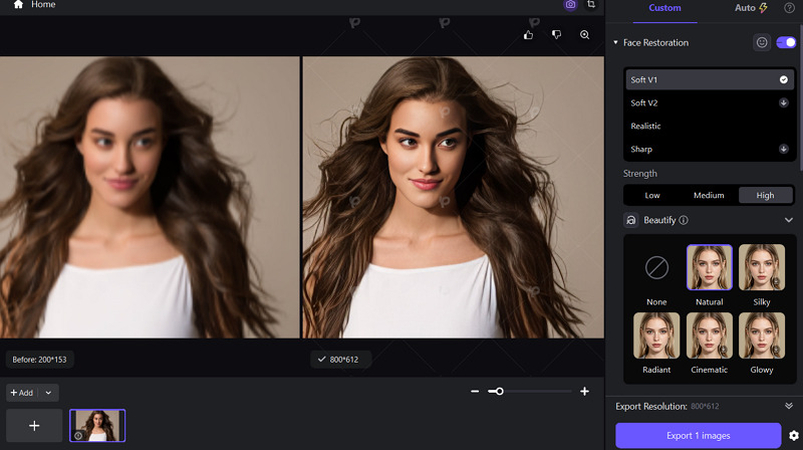Set strength to Medium
This screenshot has width=803, height=450.
709,196
